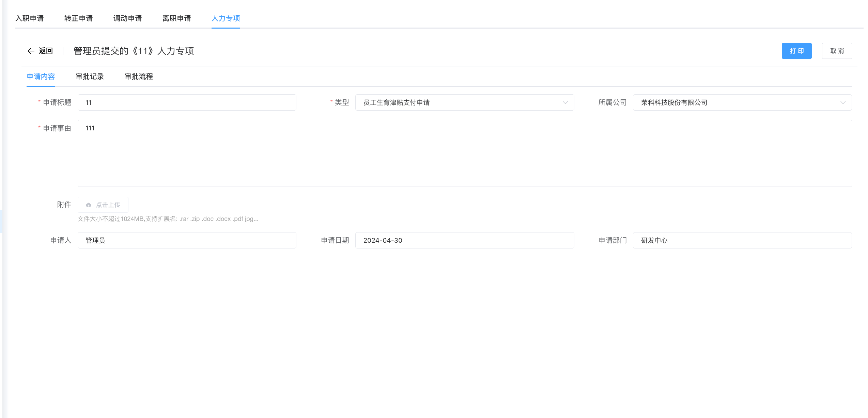
Task: Open the 调动申请 tab
Action: pos(128,18)
